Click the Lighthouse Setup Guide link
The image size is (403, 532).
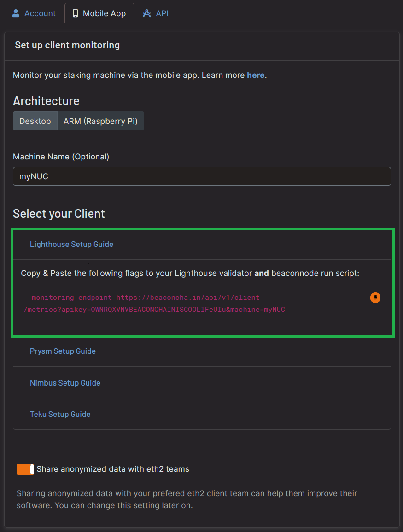coord(71,244)
